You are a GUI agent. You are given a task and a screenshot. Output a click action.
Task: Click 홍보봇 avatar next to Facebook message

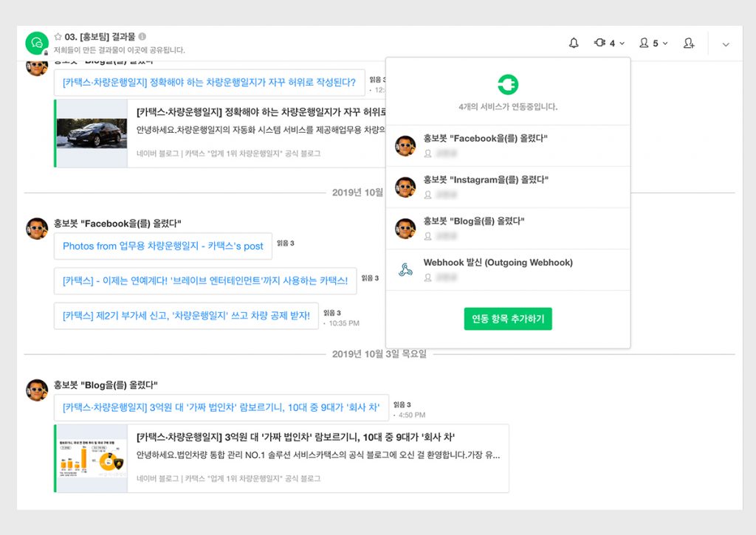tap(37, 229)
